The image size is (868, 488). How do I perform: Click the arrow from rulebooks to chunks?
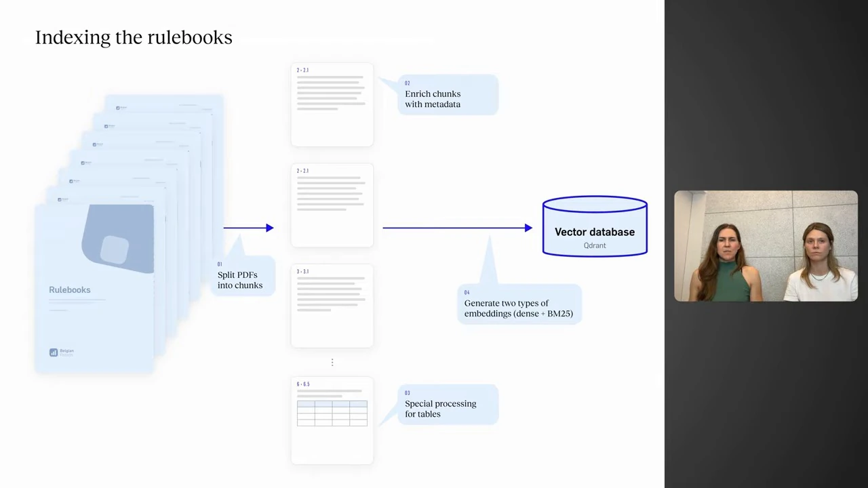[x=249, y=228]
